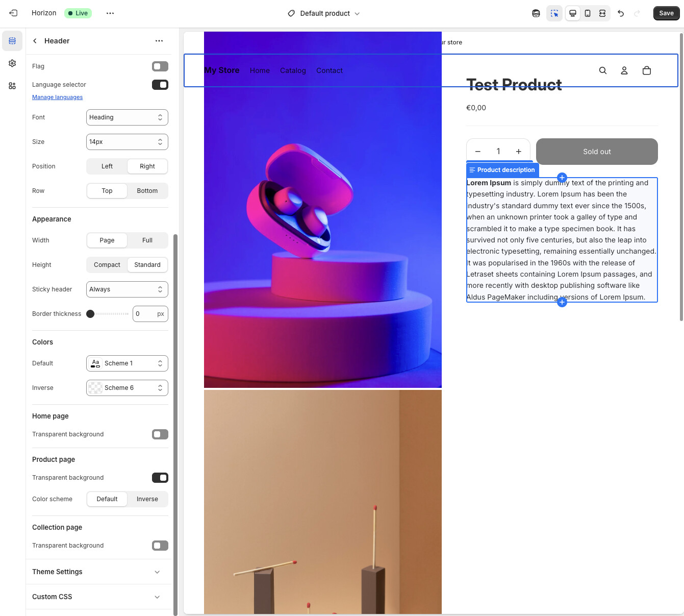Undo the last change
The width and height of the screenshot is (684, 616).
pyautogui.click(x=621, y=13)
